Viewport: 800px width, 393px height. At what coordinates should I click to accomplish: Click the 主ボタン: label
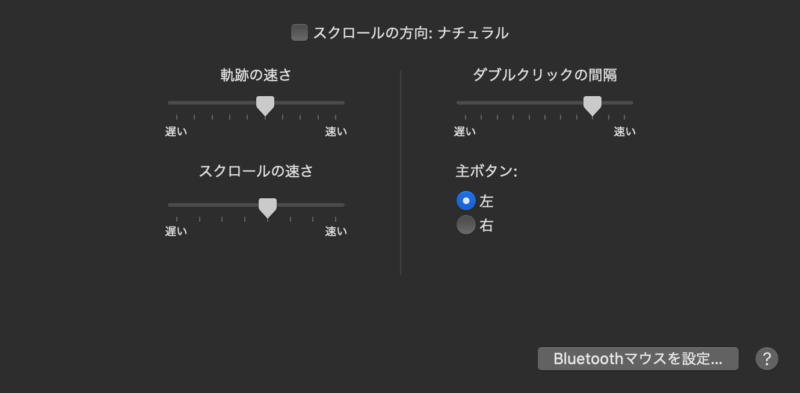[486, 171]
